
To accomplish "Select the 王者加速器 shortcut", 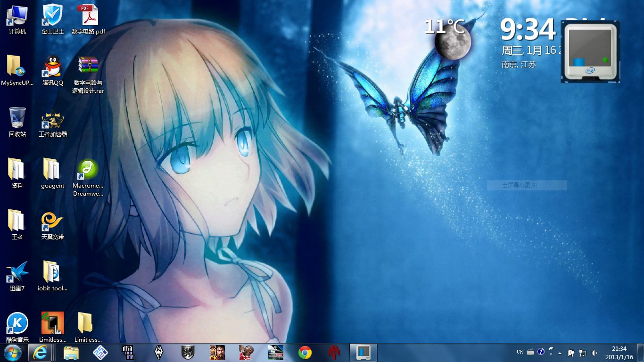I will (x=52, y=122).
